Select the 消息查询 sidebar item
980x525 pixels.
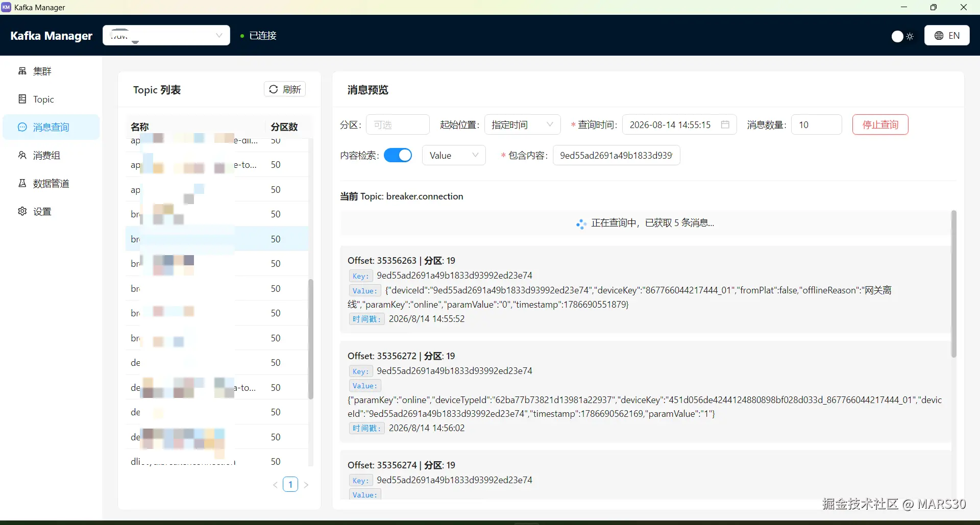coord(51,127)
